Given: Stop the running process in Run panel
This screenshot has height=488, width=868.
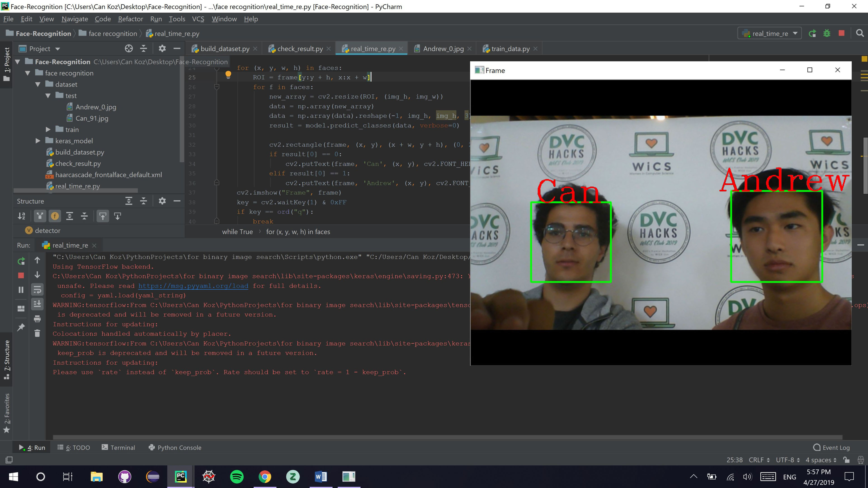Looking at the screenshot, I should click(21, 275).
